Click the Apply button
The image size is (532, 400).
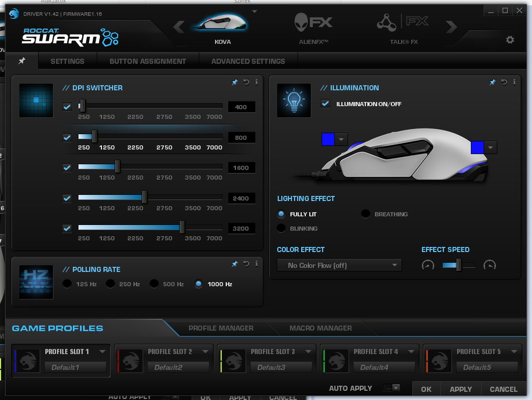click(x=461, y=389)
